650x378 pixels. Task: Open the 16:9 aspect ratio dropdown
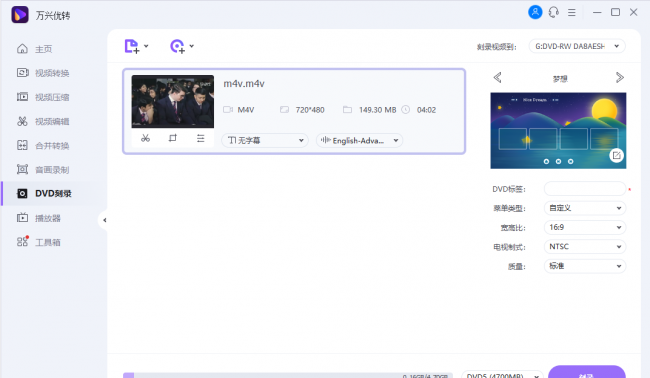(585, 227)
